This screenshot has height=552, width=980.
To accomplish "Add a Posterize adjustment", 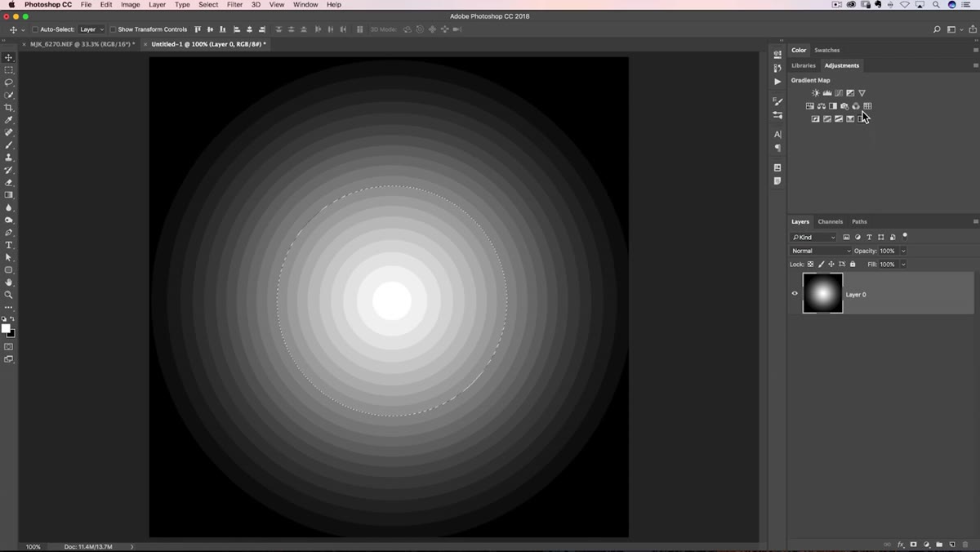I will coord(827,119).
